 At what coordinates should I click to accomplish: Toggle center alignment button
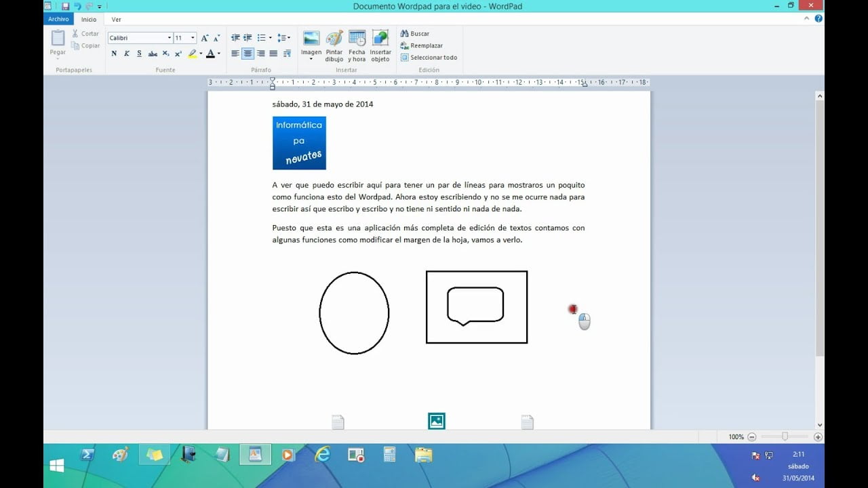pos(248,54)
